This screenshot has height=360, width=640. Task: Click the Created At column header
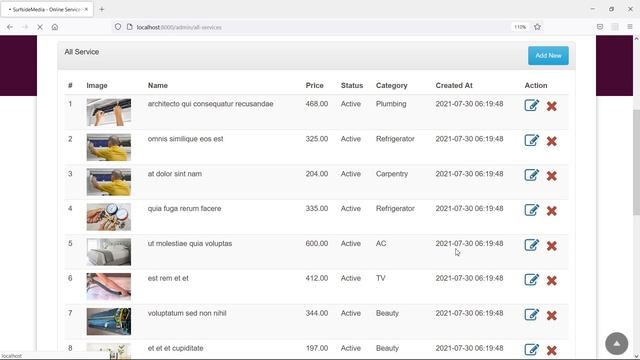point(454,85)
